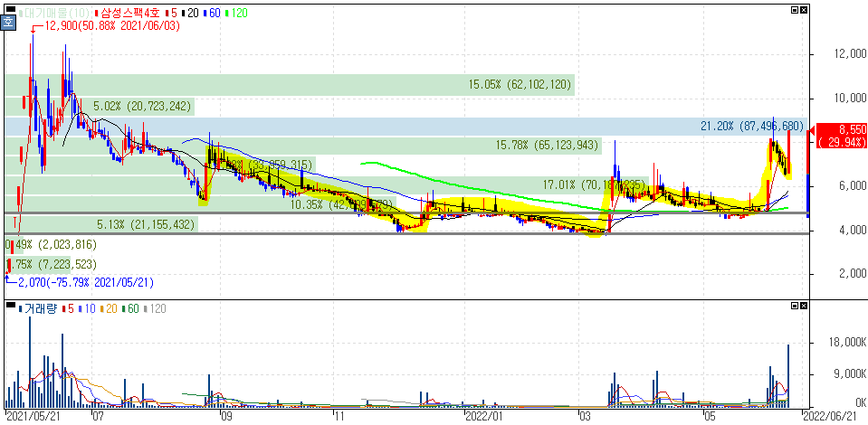This screenshot has height=425, width=868.
Task: Select the black 20-day moving average legend in price pane
Action: click(189, 12)
